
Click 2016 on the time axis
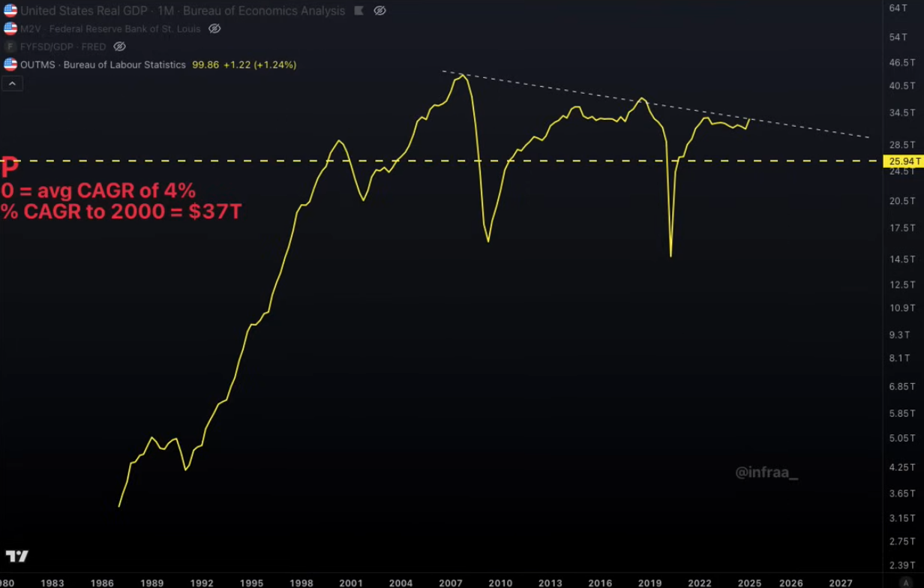(x=600, y=583)
